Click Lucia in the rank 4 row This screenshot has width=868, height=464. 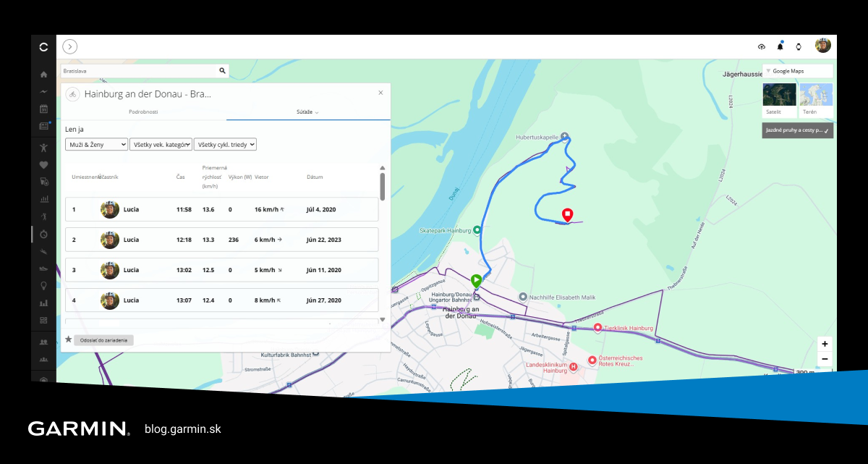(131, 300)
